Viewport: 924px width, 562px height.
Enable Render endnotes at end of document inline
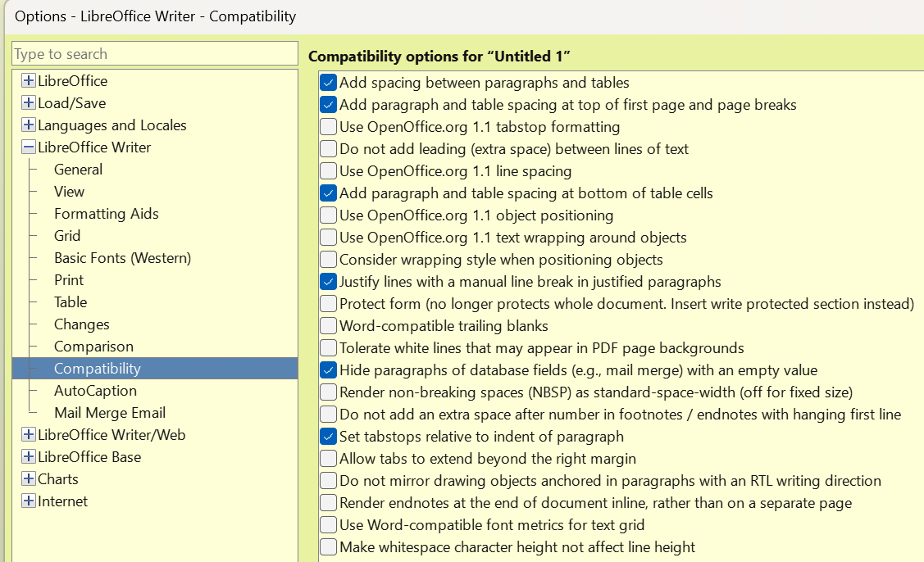[328, 503]
